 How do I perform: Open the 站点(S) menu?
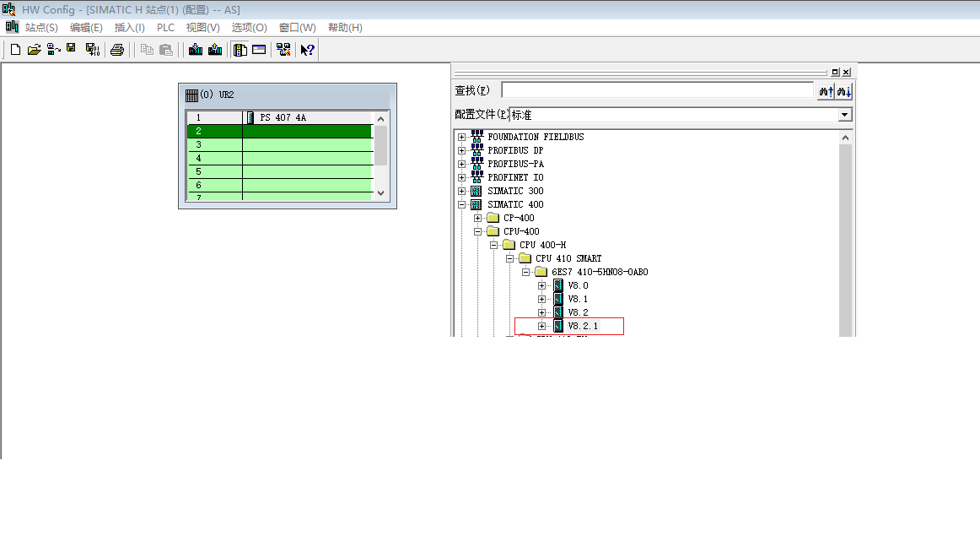click(41, 28)
